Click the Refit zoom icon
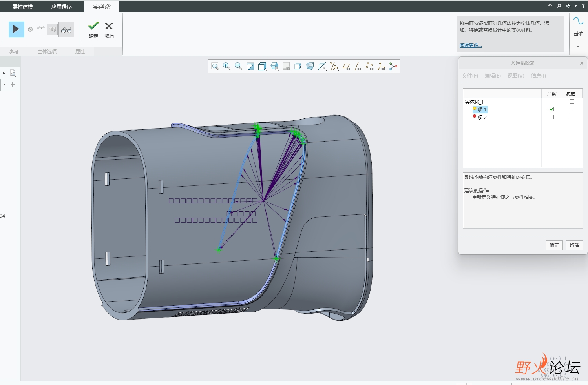588x385 pixels. pos(215,66)
